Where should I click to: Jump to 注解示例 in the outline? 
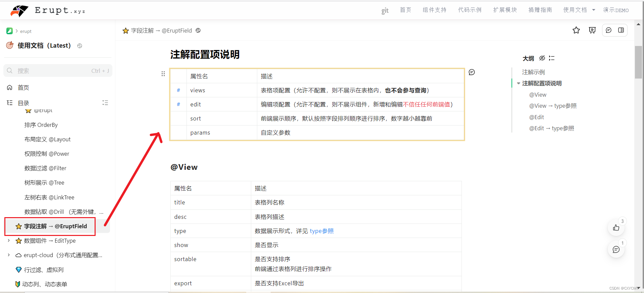[x=533, y=72]
